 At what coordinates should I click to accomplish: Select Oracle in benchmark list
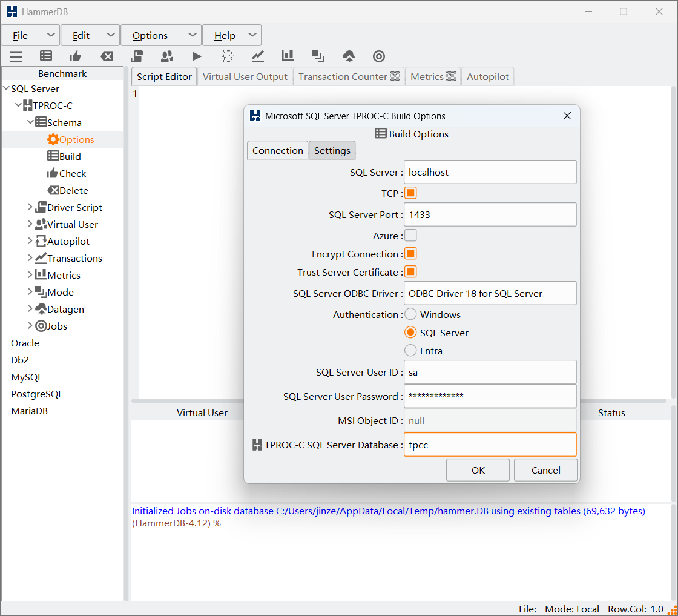25,343
